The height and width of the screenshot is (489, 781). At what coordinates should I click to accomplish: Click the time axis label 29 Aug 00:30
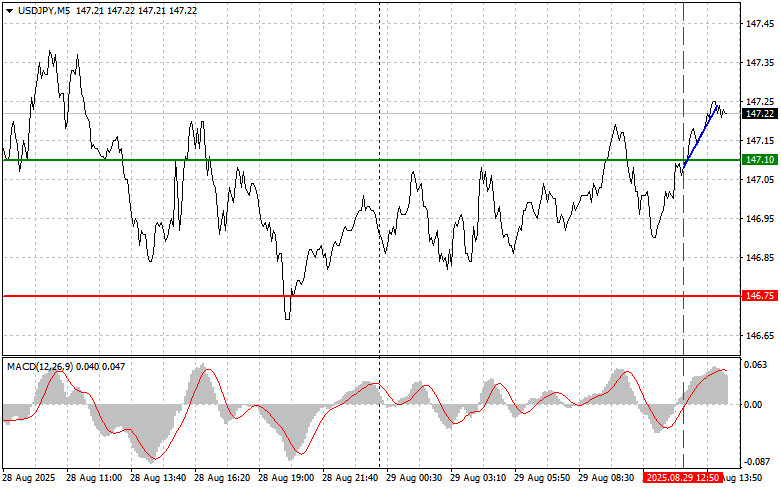414,478
